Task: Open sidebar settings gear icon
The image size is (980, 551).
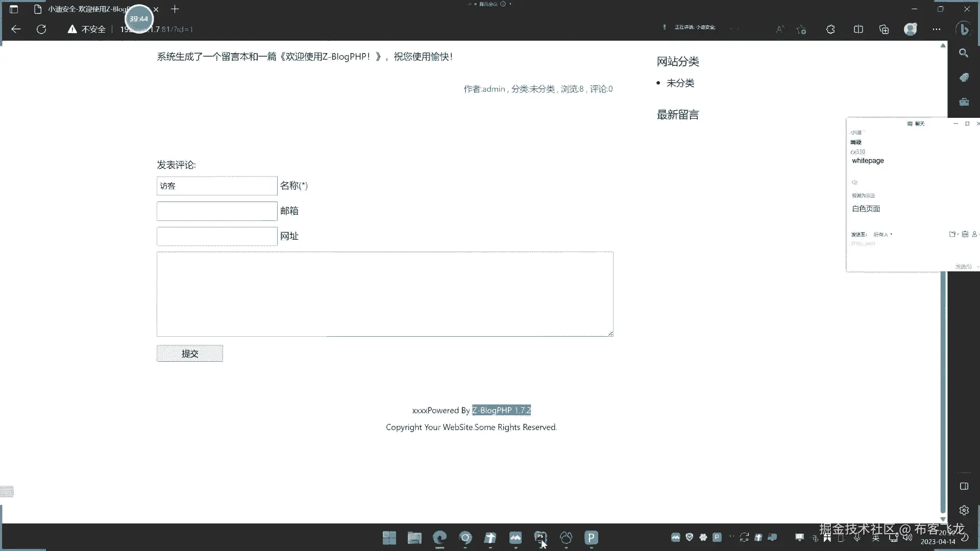Action: point(964,510)
